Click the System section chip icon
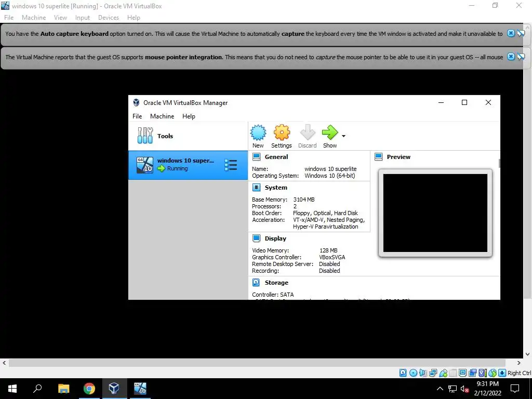The width and height of the screenshot is (532, 399). (x=257, y=187)
